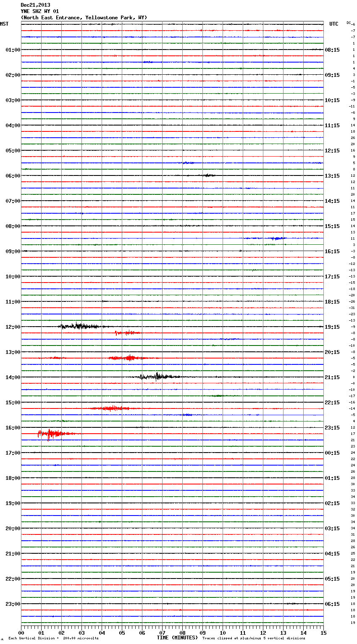The image size is (357, 644).
Task: Click the North East Entrance, Yellowstone Park subtitle
Action: pos(84,18)
